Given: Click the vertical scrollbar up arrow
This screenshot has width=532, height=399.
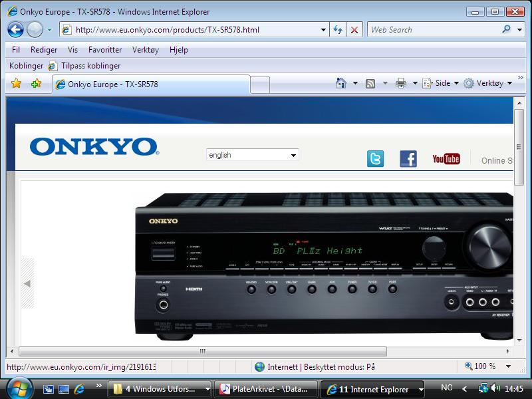Looking at the screenshot, I should pyautogui.click(x=519, y=103).
